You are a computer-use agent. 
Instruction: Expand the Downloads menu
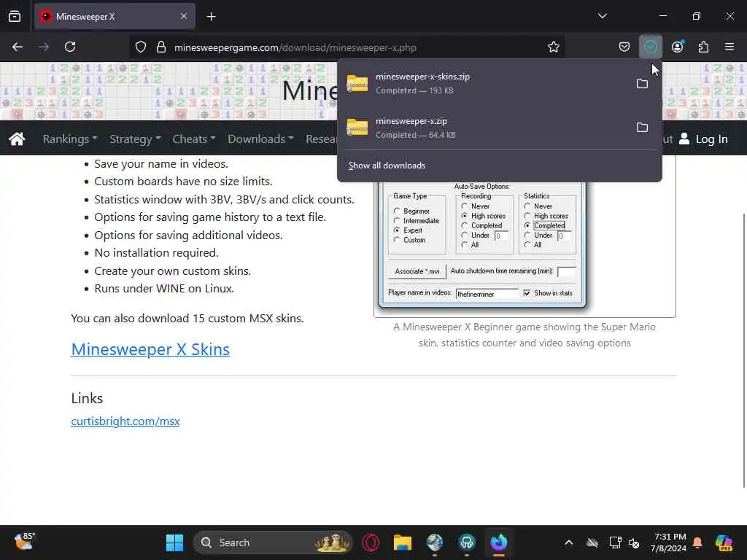click(x=260, y=139)
